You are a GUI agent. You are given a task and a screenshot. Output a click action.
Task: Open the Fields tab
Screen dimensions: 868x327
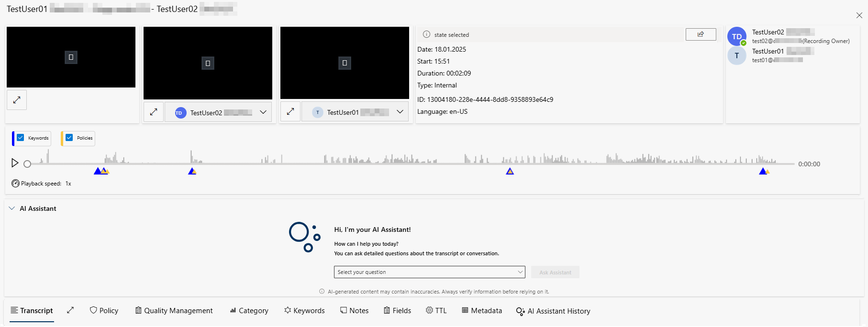(397, 311)
